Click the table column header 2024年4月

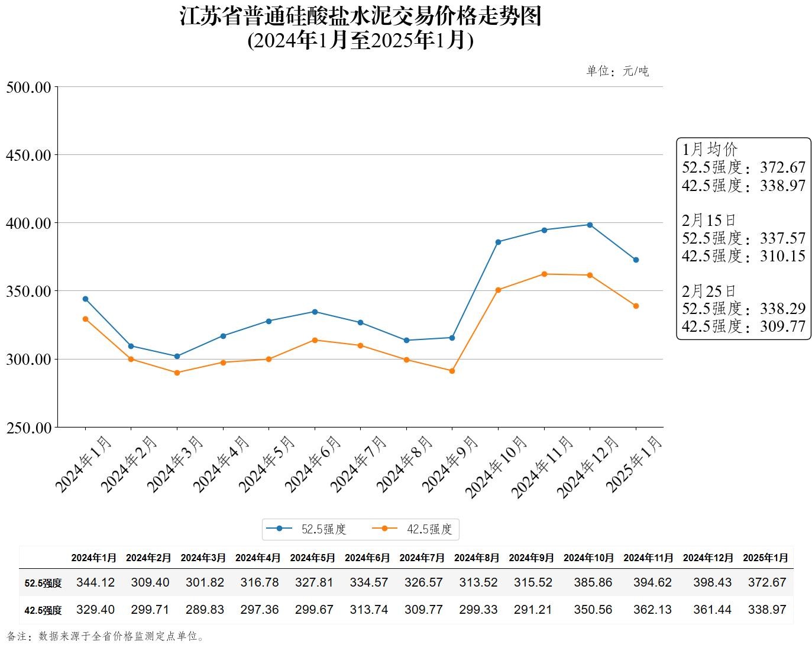257,558
